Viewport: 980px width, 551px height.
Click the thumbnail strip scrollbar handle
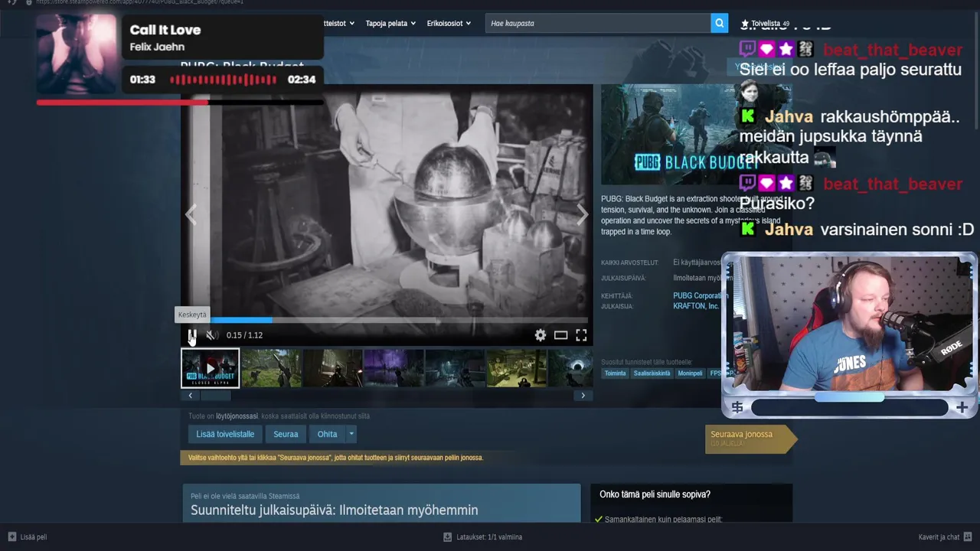(215, 396)
